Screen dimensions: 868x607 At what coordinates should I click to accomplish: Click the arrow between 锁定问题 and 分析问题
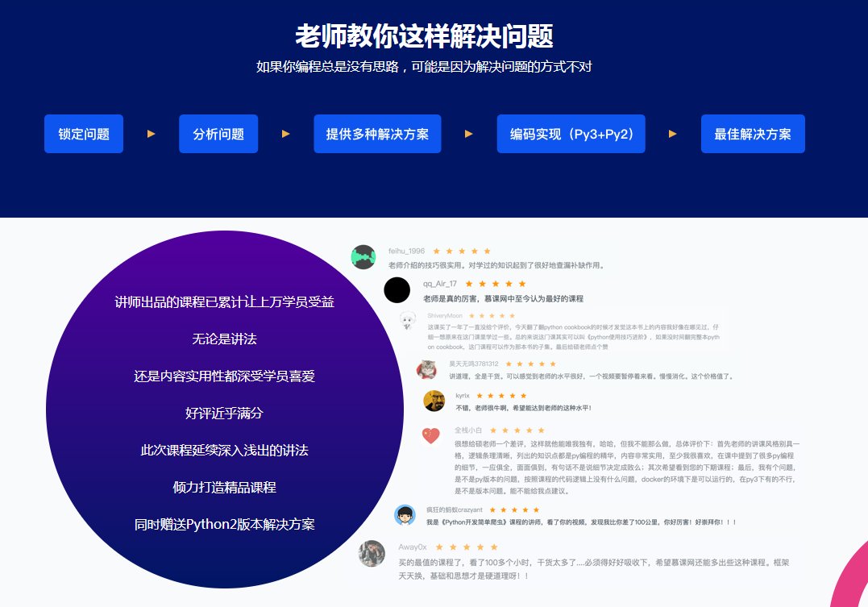(x=151, y=134)
